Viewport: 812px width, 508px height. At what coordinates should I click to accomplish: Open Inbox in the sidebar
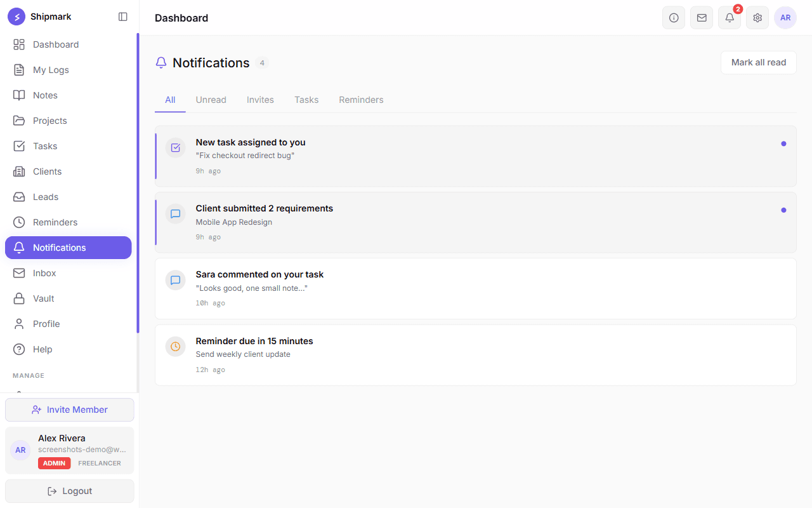pos(69,273)
